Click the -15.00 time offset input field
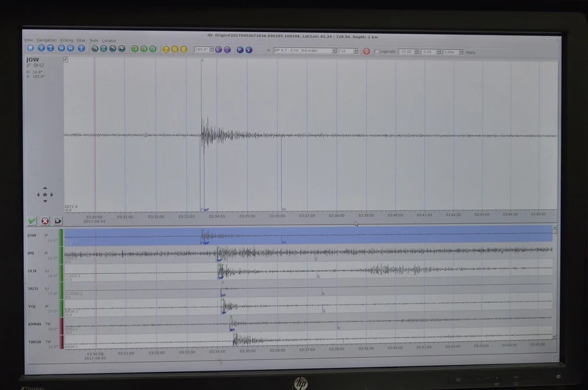 (405, 52)
